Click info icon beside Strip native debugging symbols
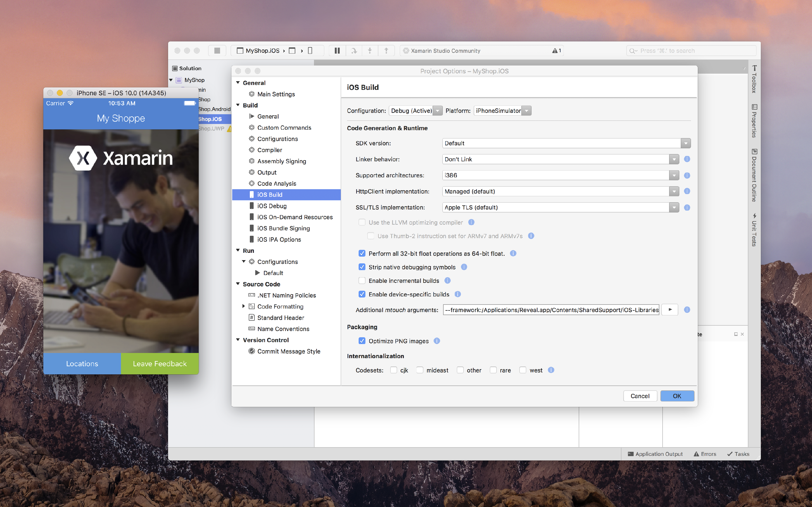The width and height of the screenshot is (812, 507). 464,267
